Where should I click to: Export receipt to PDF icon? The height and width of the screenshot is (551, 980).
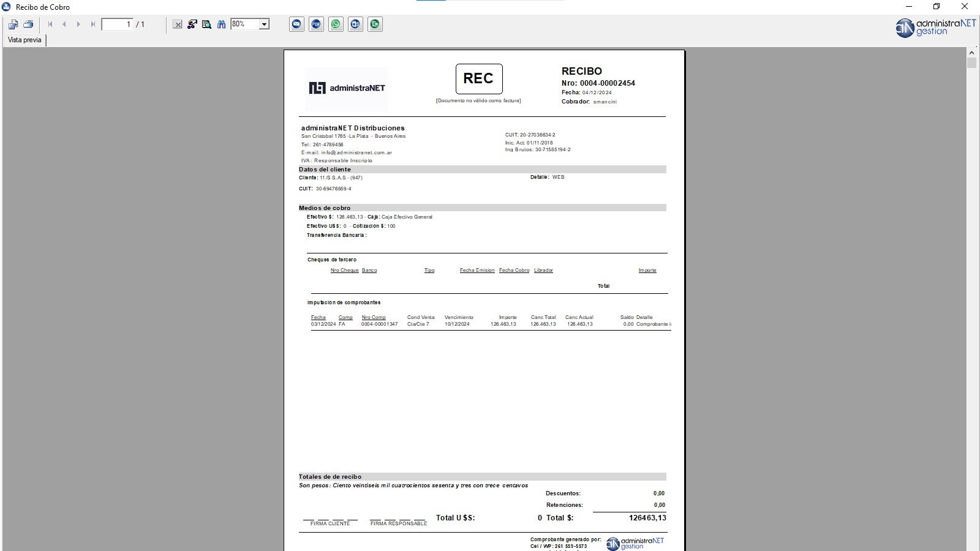[x=316, y=24]
